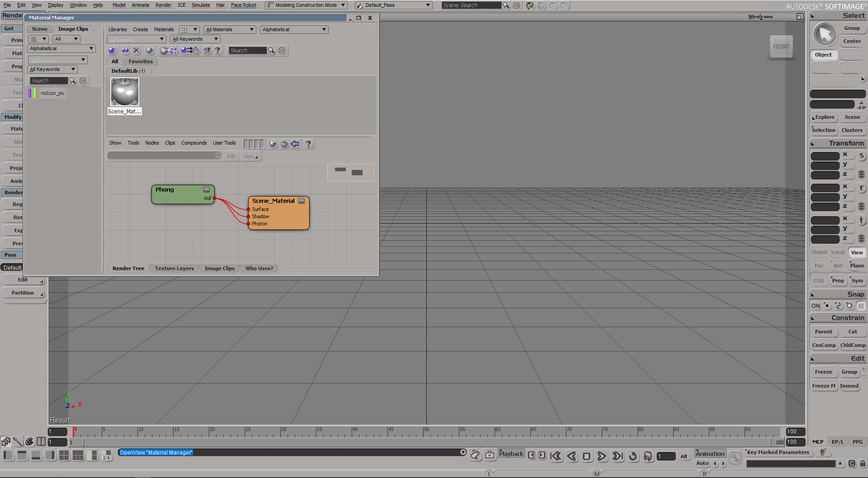The height and width of the screenshot is (478, 868).
Task: Click the large Select arrow tool icon
Action: [x=825, y=34]
